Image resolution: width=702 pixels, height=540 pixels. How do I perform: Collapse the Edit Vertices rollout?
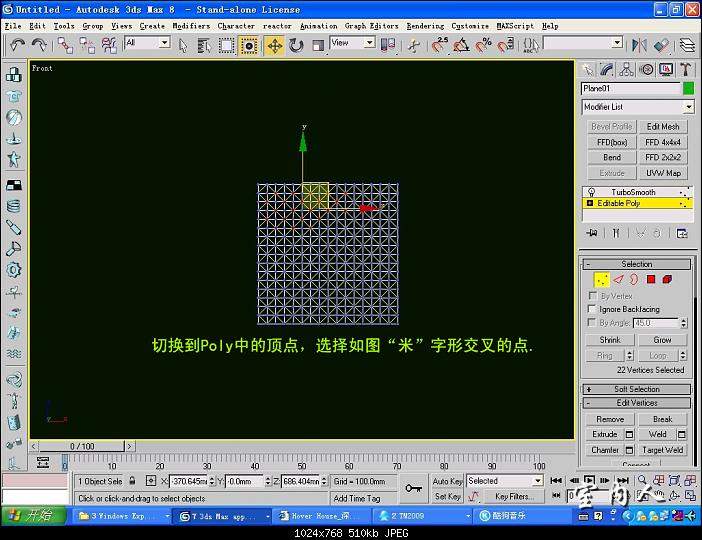point(637,403)
